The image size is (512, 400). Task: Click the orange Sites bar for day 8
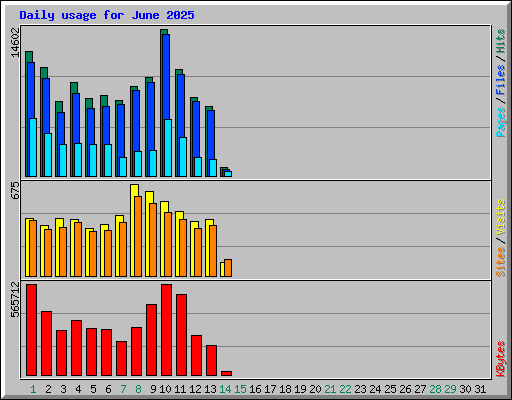[x=138, y=236]
